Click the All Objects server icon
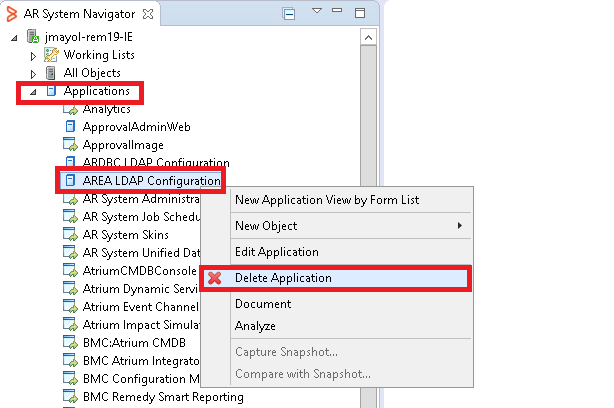This screenshot has height=408, width=614. pyautogui.click(x=51, y=73)
